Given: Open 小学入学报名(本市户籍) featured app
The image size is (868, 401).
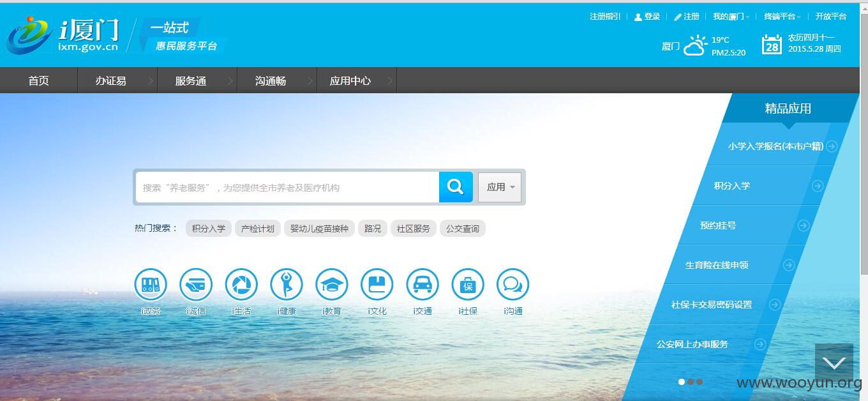Looking at the screenshot, I should tap(775, 146).
